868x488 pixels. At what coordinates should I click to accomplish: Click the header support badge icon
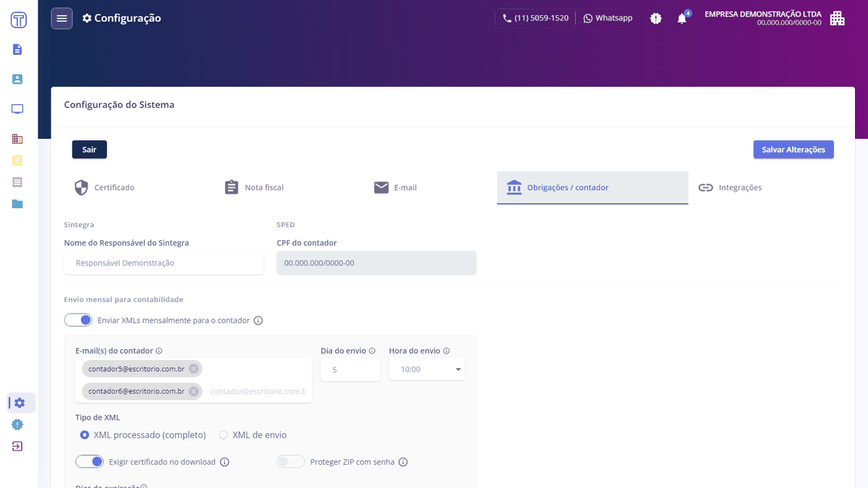coord(656,19)
